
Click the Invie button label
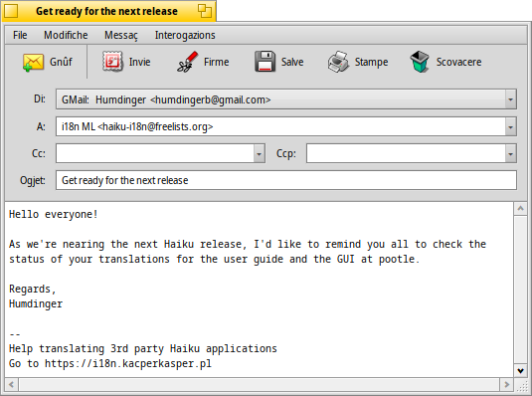pos(139,62)
